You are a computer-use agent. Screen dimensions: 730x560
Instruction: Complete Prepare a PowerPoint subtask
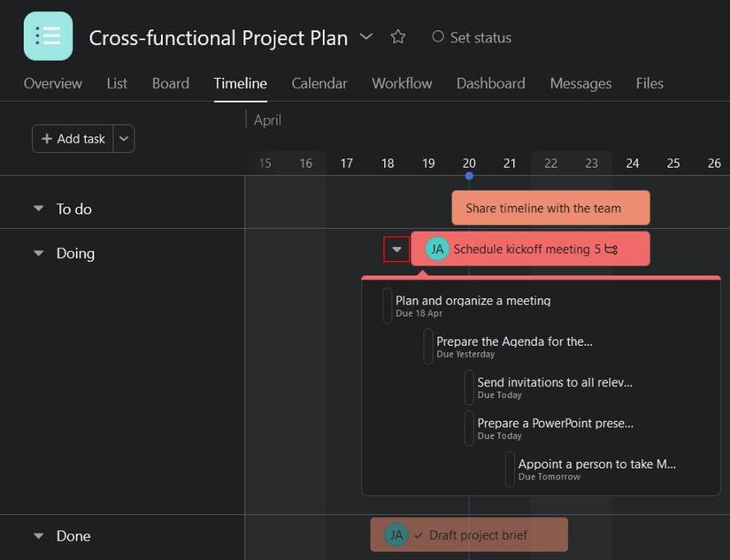(x=469, y=428)
